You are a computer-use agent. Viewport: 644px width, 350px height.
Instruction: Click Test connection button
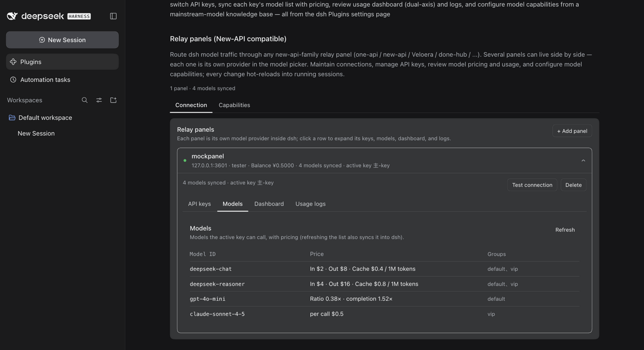(x=532, y=185)
